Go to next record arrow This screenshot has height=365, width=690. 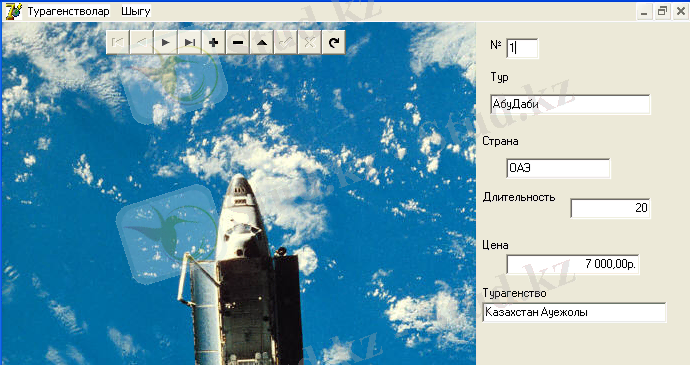click(165, 42)
